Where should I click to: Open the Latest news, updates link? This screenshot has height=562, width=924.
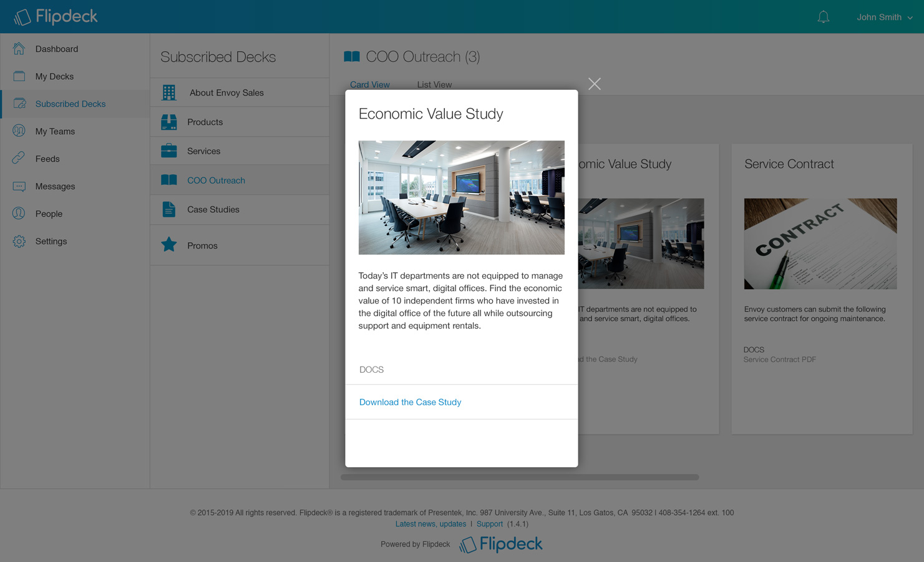click(431, 524)
